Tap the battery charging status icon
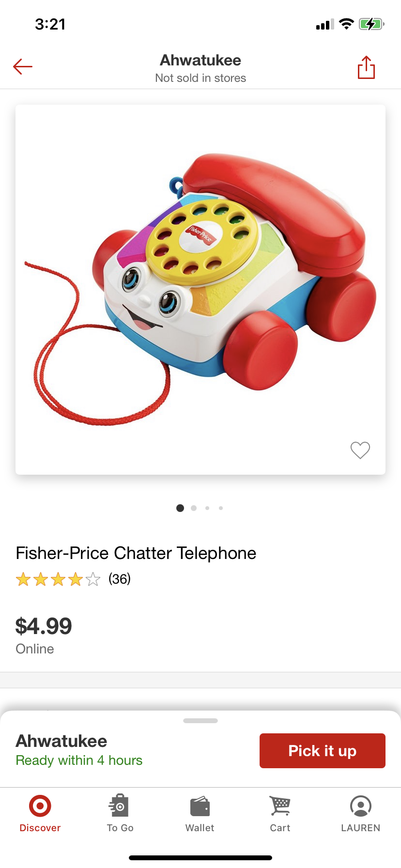Viewport: 401px width, 868px height. click(x=371, y=24)
